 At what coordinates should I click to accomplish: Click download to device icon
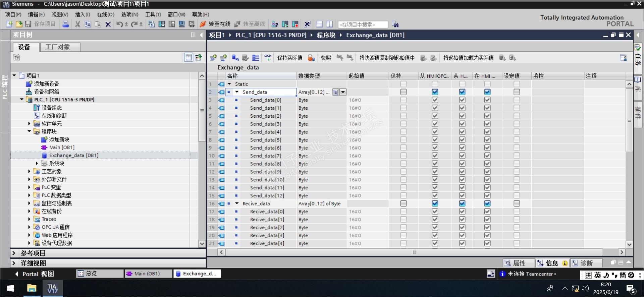click(x=161, y=24)
